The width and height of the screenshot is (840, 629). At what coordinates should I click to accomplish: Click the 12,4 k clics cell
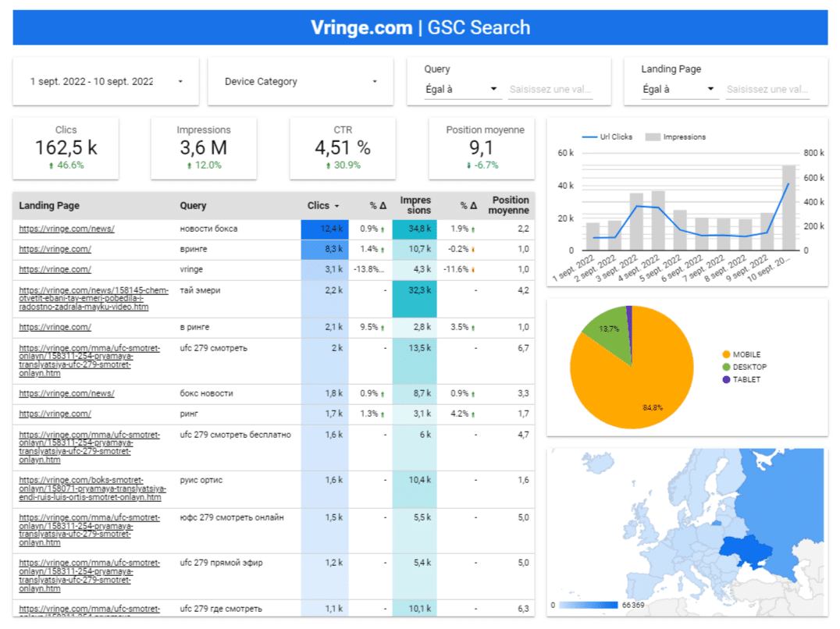tap(325, 229)
